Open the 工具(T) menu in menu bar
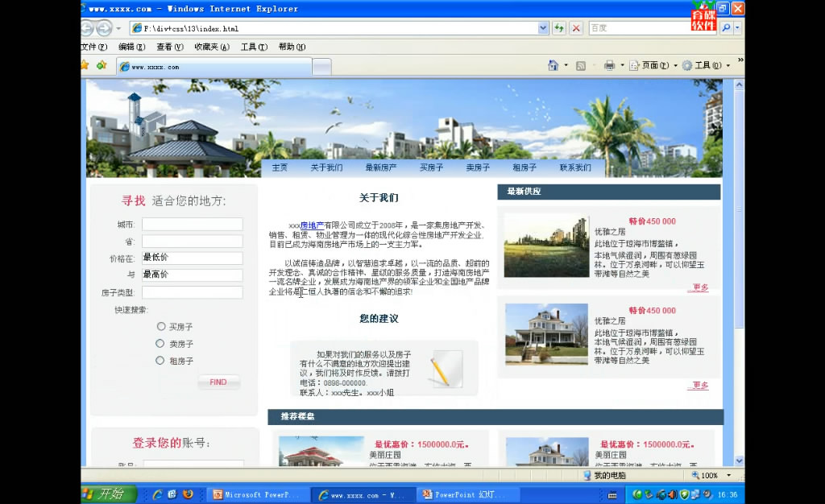Image resolution: width=825 pixels, height=504 pixels. [254, 47]
